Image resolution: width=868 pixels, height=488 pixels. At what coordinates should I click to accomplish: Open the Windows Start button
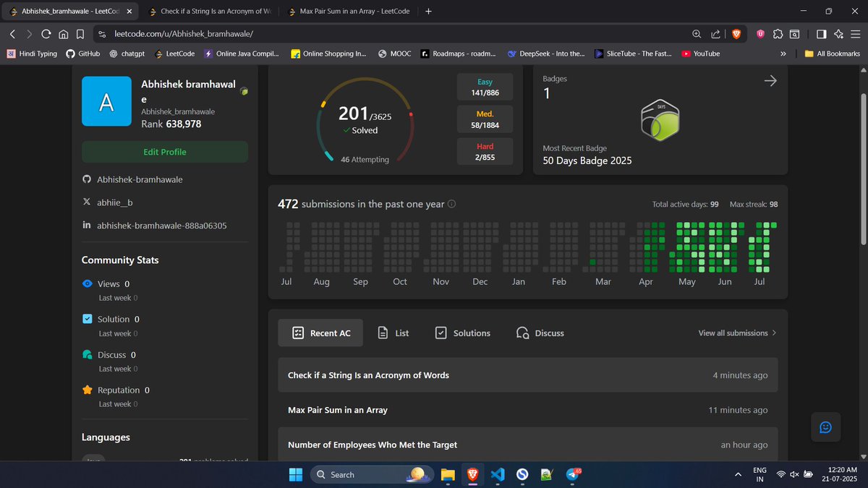click(296, 474)
